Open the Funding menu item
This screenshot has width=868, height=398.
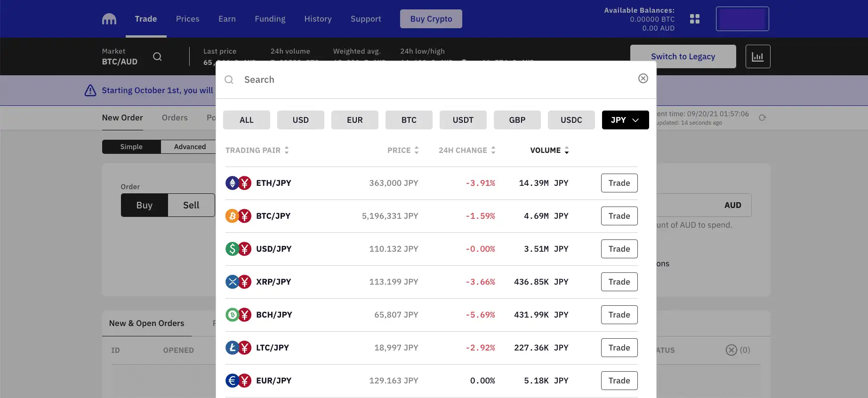(270, 19)
